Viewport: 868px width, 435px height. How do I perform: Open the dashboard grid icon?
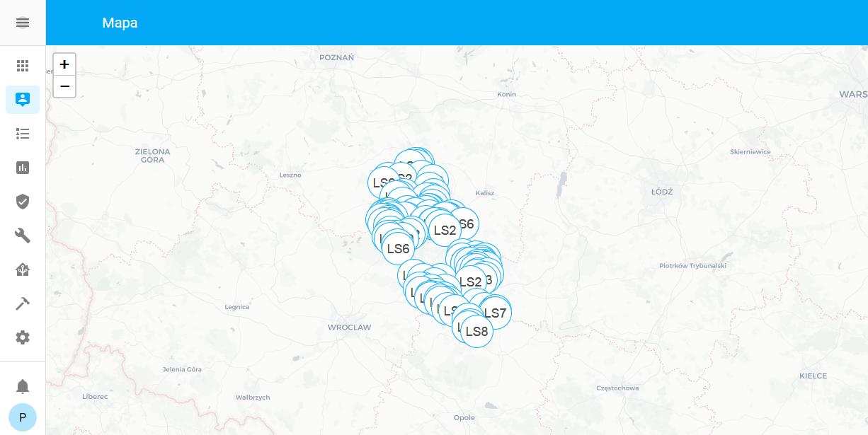coord(23,66)
